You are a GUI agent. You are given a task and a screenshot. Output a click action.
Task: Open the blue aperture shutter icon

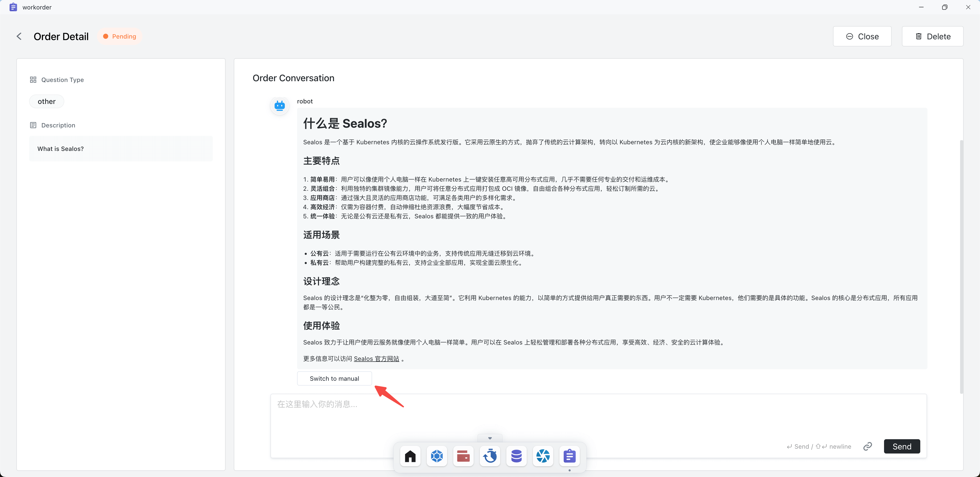(x=543, y=456)
